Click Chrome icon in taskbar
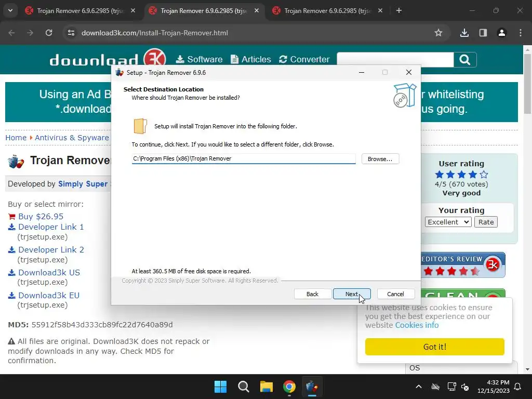 tap(289, 387)
